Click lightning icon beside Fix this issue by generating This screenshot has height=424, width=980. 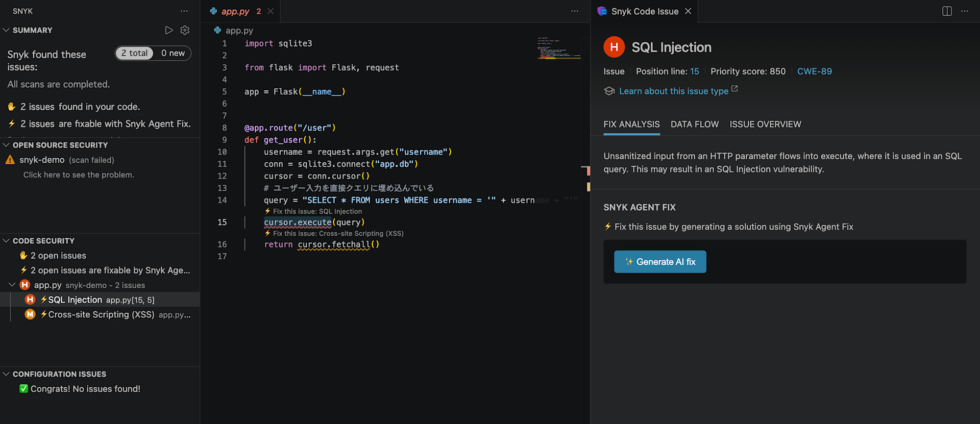pos(608,226)
